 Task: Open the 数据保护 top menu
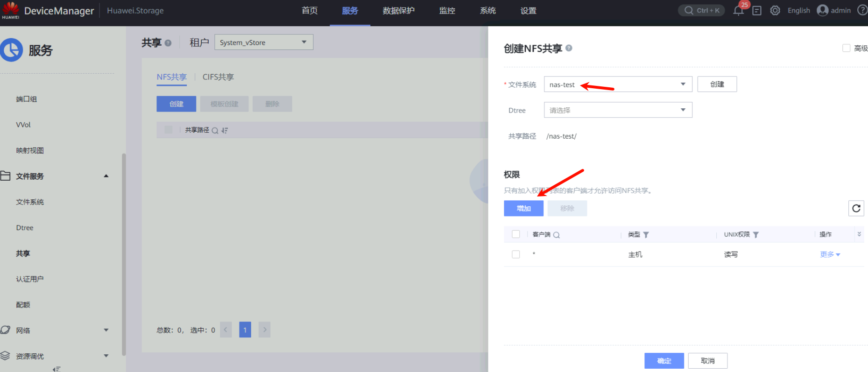398,11
